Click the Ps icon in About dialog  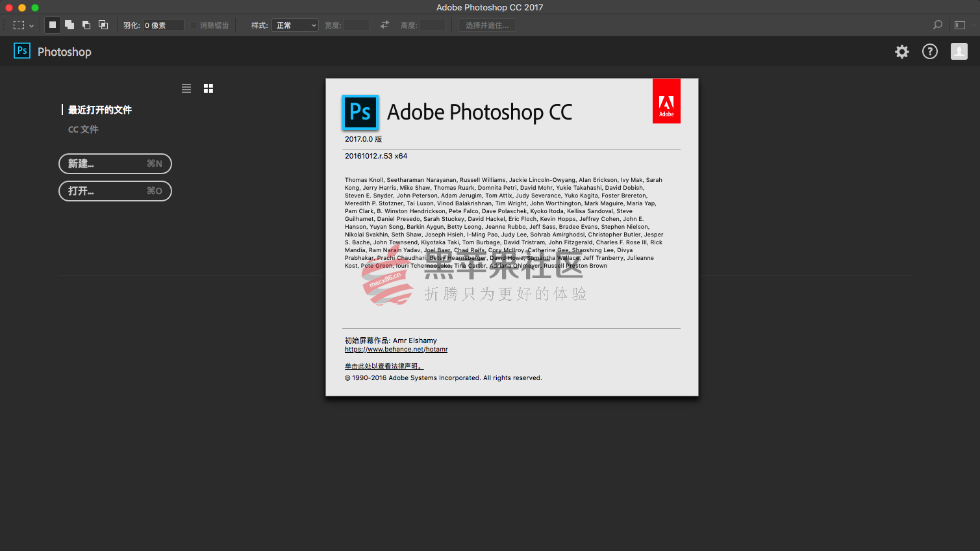click(x=360, y=112)
